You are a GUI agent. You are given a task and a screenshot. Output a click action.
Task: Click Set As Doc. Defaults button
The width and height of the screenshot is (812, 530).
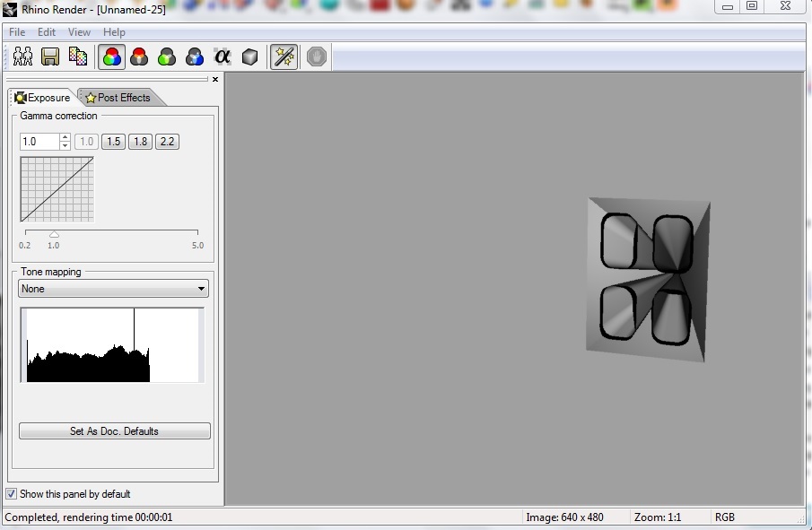pos(115,431)
